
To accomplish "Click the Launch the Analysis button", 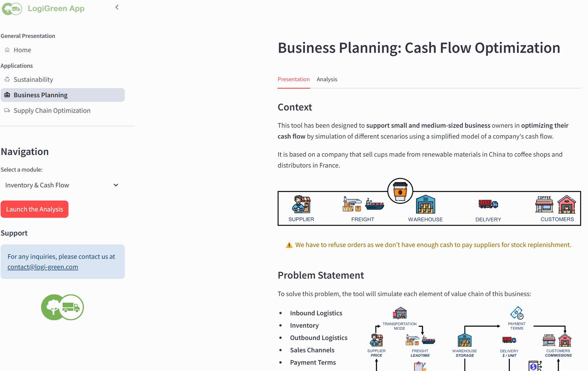I will (35, 209).
